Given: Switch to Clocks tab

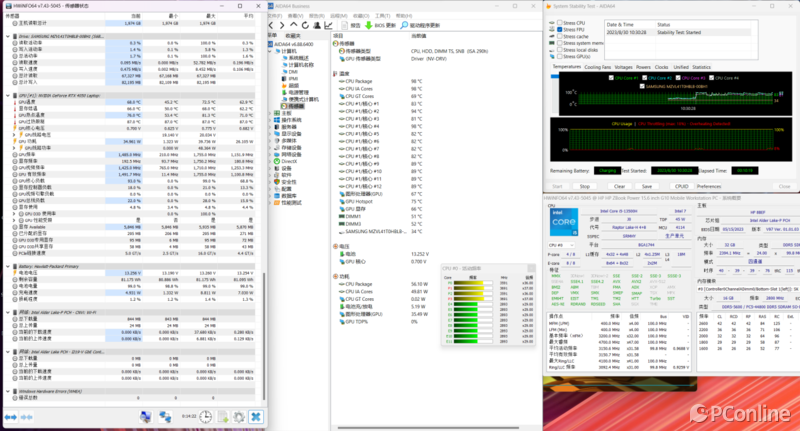Looking at the screenshot, I should click(661, 67).
